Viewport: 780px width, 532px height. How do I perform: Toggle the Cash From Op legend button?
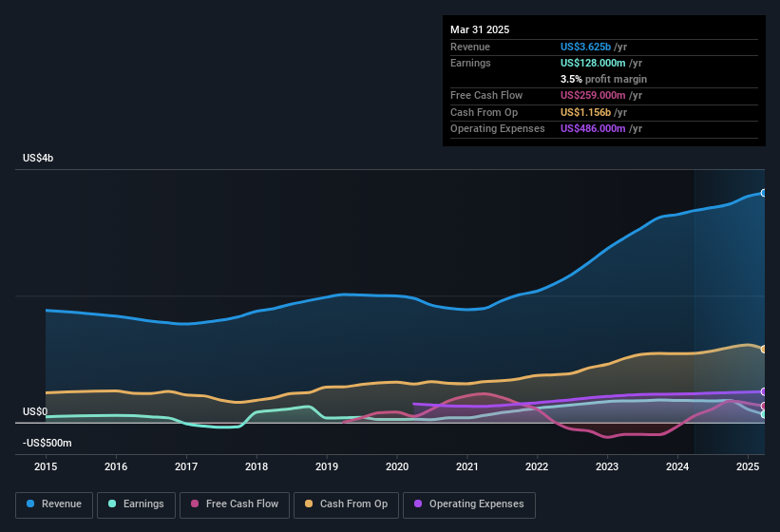coord(346,504)
